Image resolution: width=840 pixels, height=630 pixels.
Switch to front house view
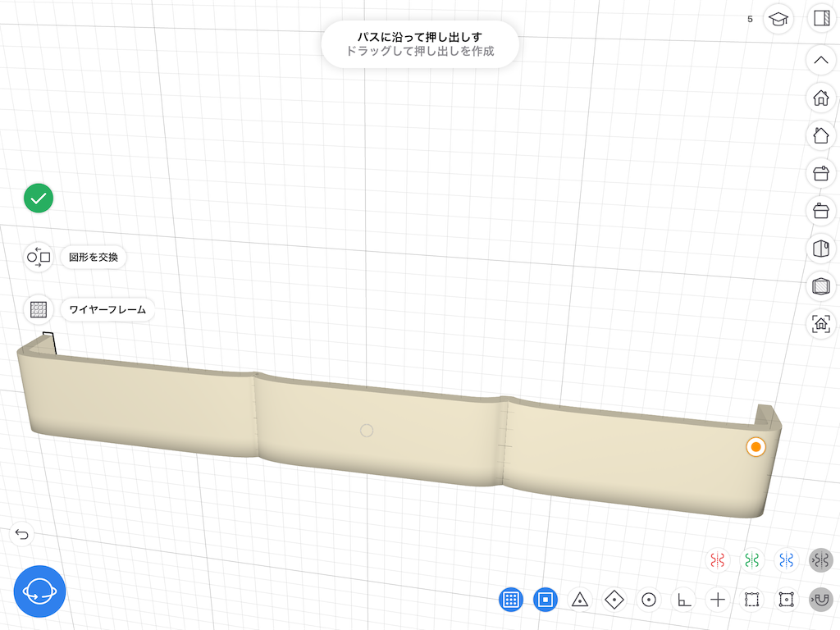tap(820, 98)
